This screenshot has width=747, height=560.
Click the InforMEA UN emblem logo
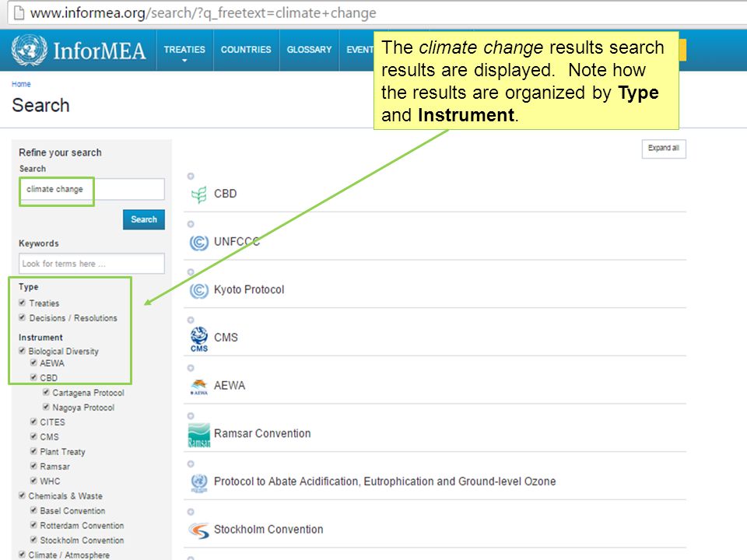(x=29, y=50)
